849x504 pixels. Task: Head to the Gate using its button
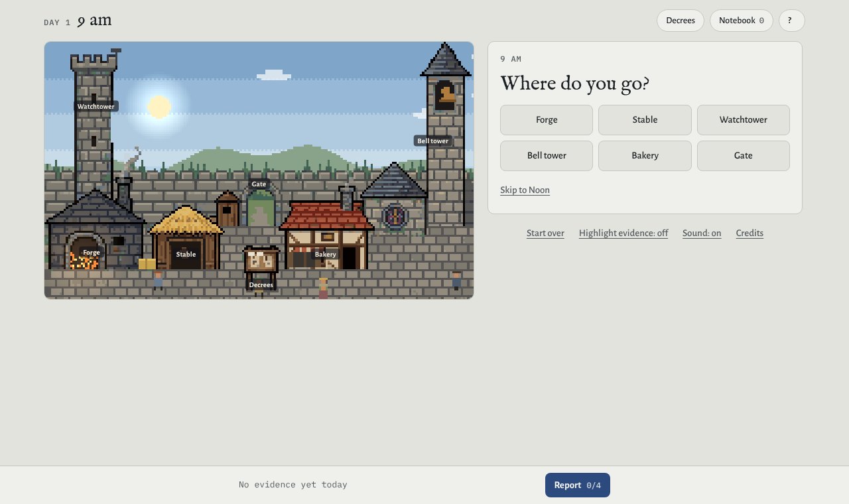click(744, 156)
